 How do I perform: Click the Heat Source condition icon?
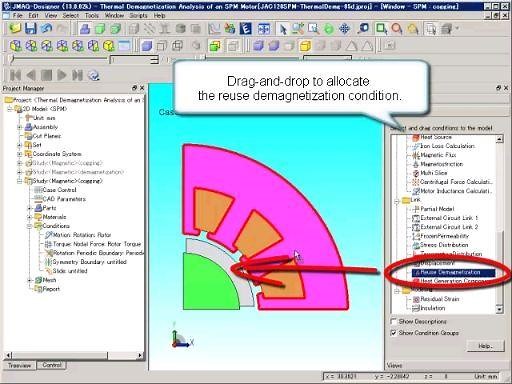click(416, 137)
